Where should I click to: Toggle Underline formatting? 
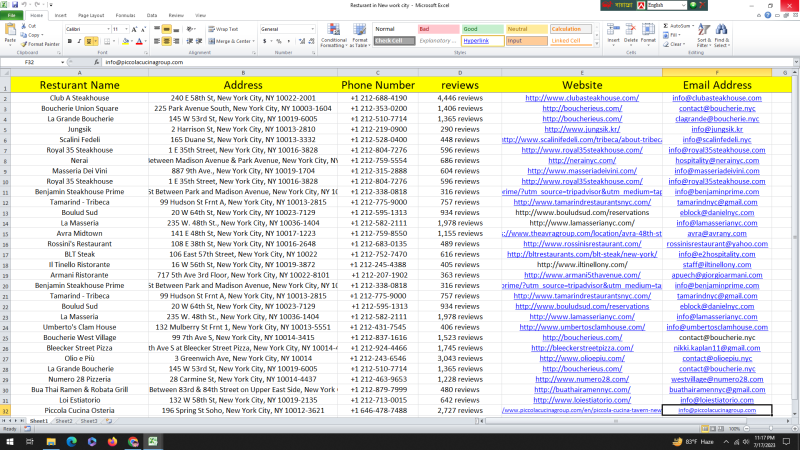point(89,41)
